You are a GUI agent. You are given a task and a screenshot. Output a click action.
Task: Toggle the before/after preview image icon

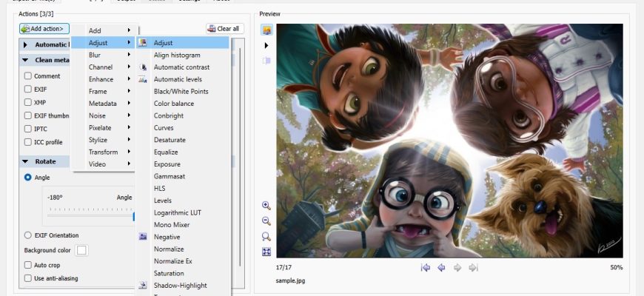(266, 30)
